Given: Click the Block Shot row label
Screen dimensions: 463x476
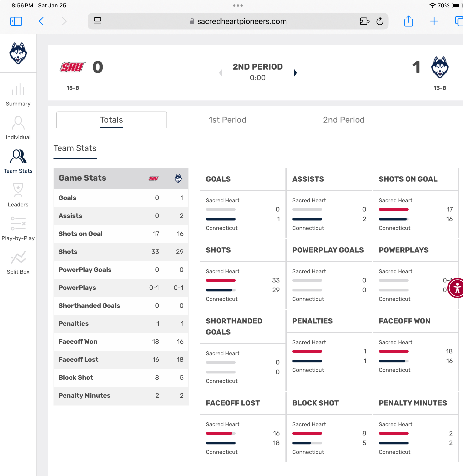Looking at the screenshot, I should [76, 378].
